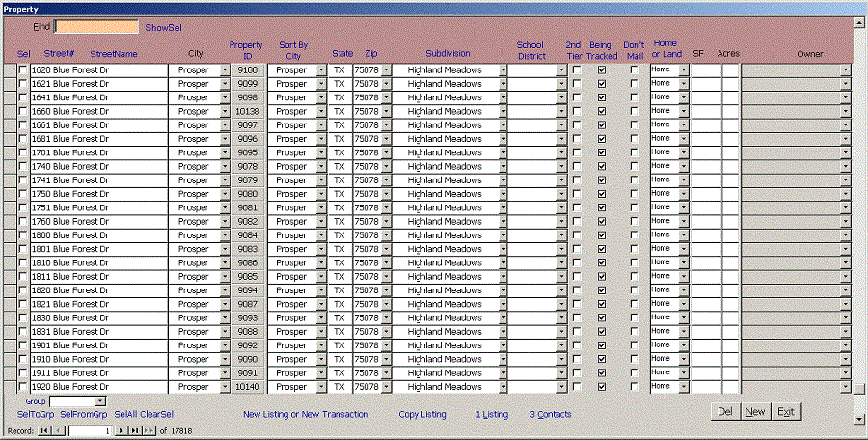Viewport: 868px width, 440px height.
Task: Check 2nd Tier for 1811 Blue Forest Dr
Action: click(x=577, y=277)
